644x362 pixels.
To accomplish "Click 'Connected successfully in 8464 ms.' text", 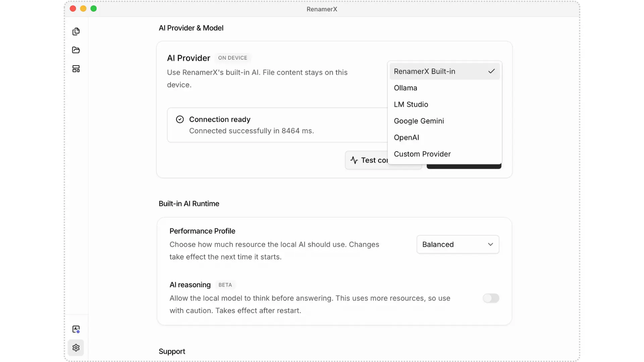I will [252, 131].
